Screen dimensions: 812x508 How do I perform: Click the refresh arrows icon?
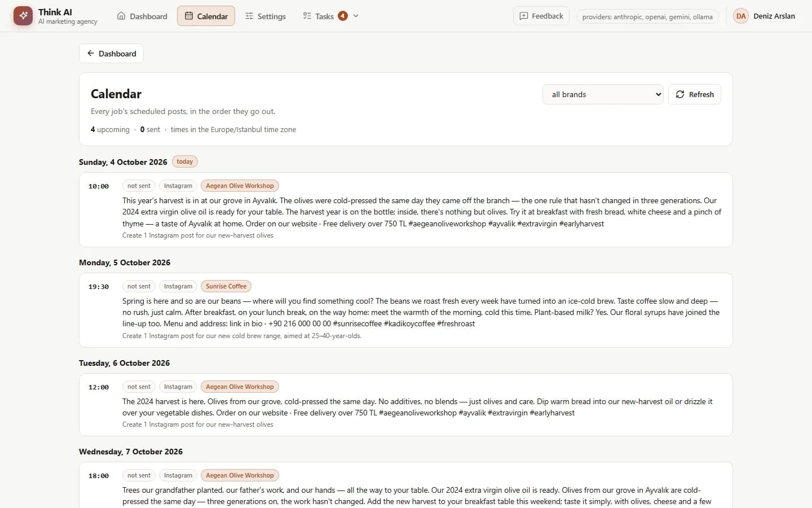680,94
